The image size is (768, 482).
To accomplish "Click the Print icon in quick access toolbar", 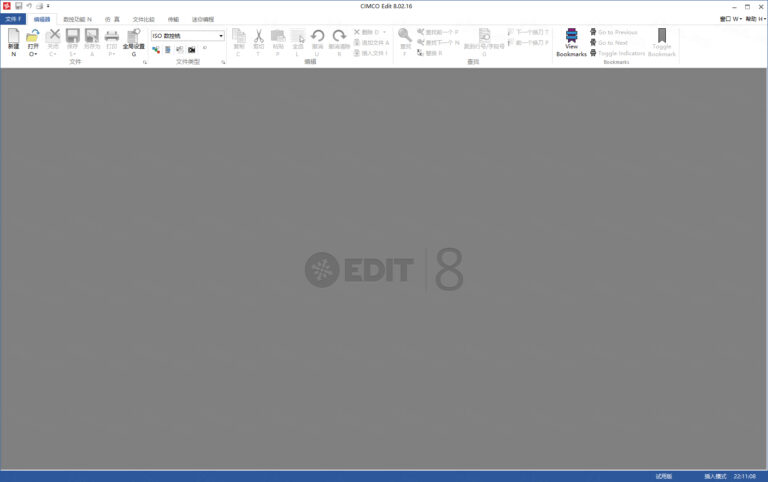I will (40, 6).
